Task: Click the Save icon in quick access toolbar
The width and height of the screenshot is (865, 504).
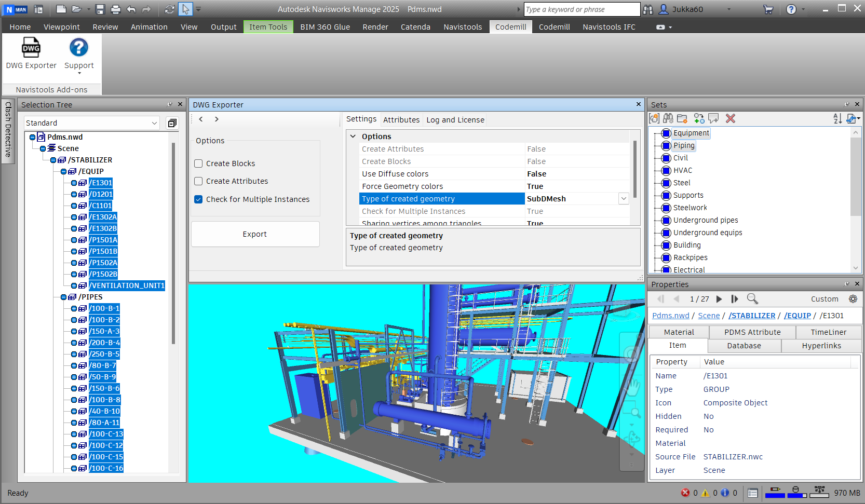Action: click(100, 9)
